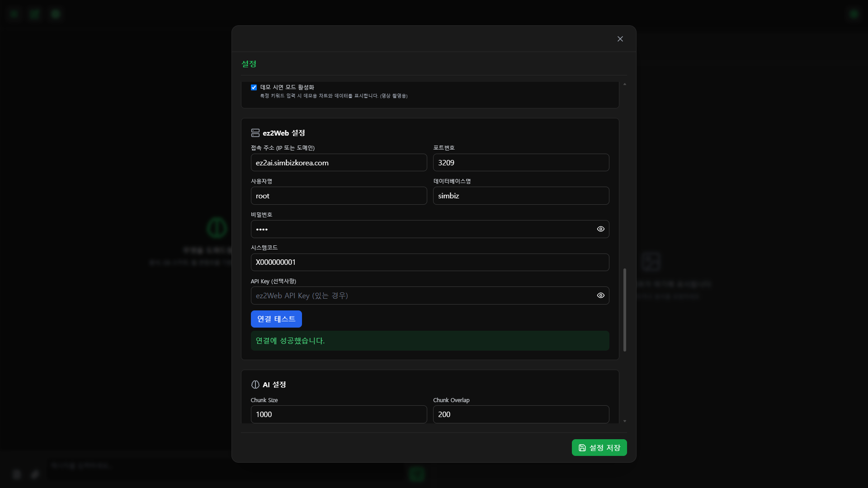Click the database name field simbiz
The width and height of the screenshot is (868, 488).
[521, 196]
